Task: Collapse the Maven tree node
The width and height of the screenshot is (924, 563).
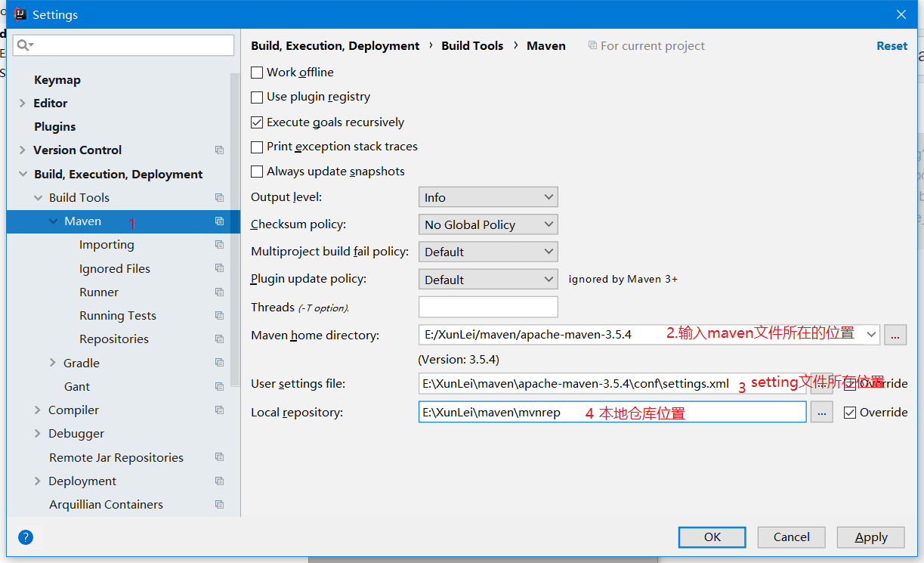Action: 53,221
